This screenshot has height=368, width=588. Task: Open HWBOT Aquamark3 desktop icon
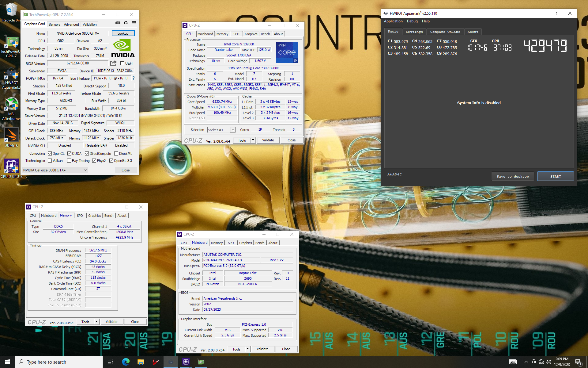pos(11,79)
